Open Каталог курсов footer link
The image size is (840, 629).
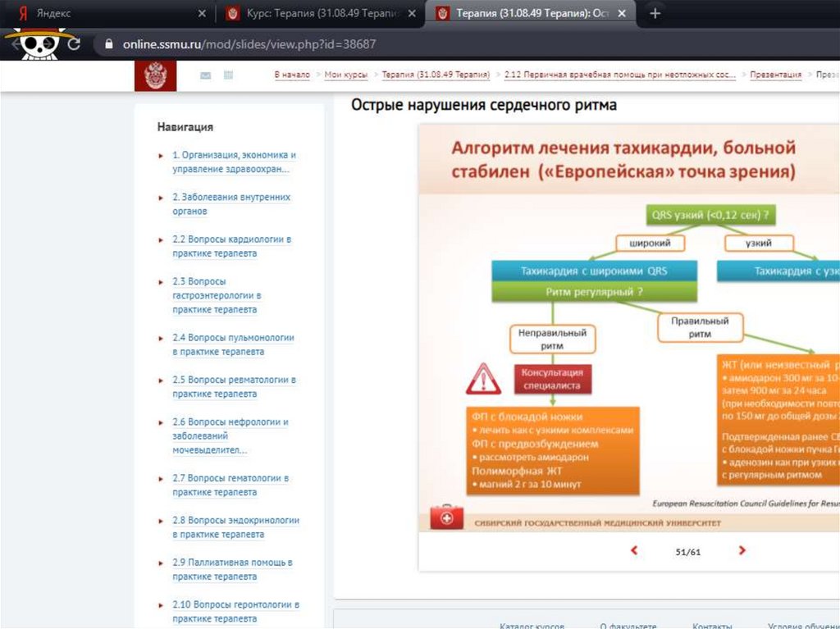(532, 625)
